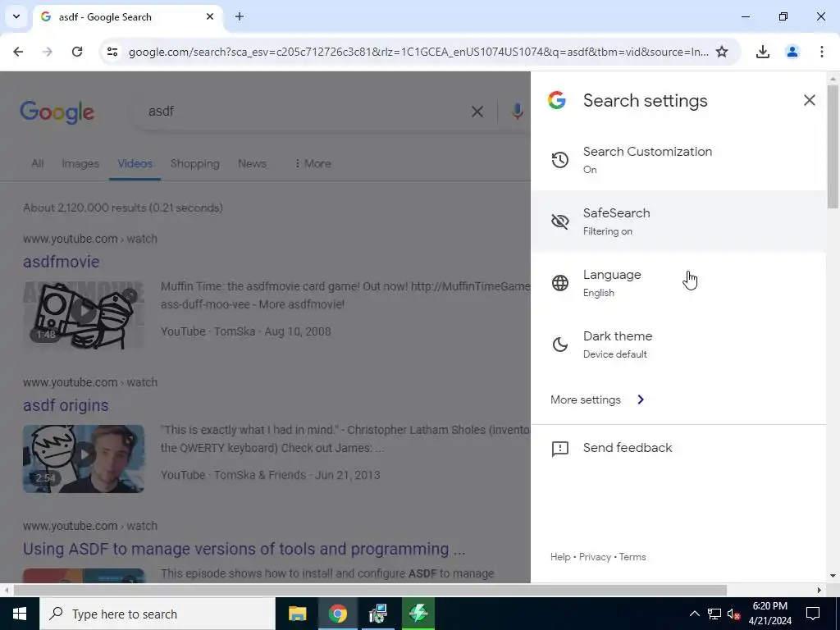View site information icon
Screen dimensions: 840x630
pyautogui.click(x=112, y=52)
